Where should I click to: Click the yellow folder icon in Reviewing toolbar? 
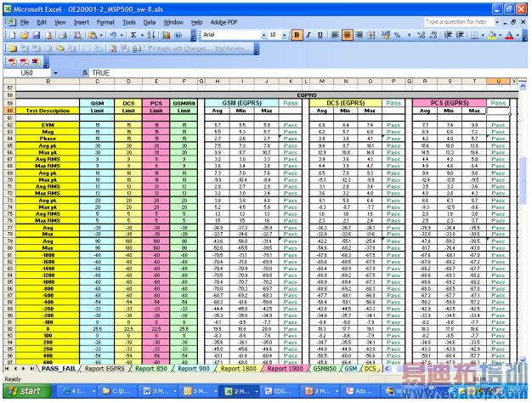tap(13, 49)
